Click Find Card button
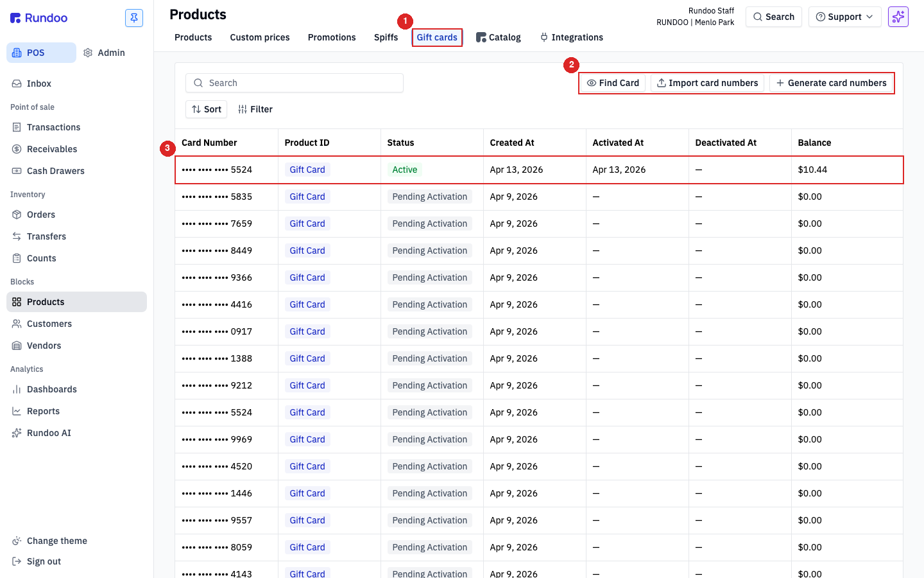The image size is (924, 578). (613, 83)
